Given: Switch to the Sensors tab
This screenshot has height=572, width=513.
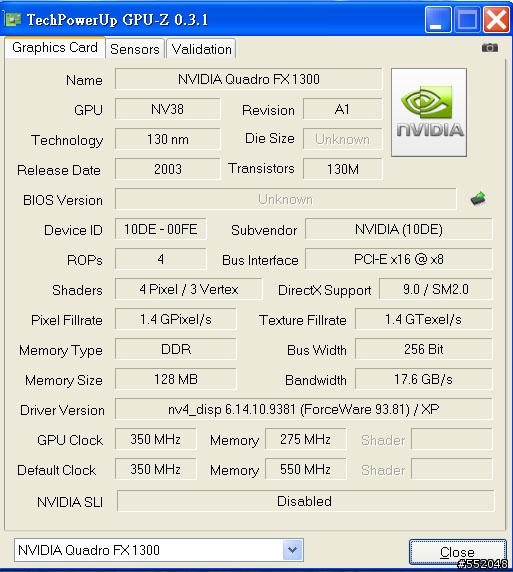Looking at the screenshot, I should pyautogui.click(x=135, y=49).
